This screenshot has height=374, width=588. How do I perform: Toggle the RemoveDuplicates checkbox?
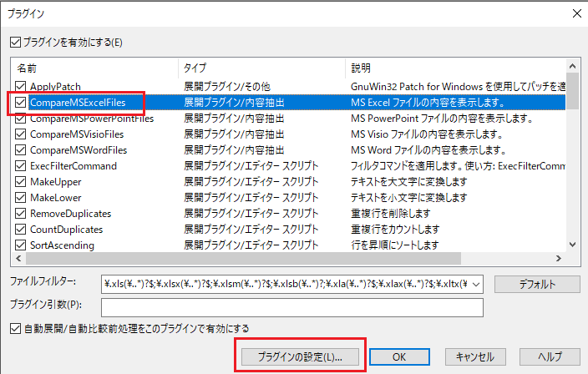[x=20, y=213]
